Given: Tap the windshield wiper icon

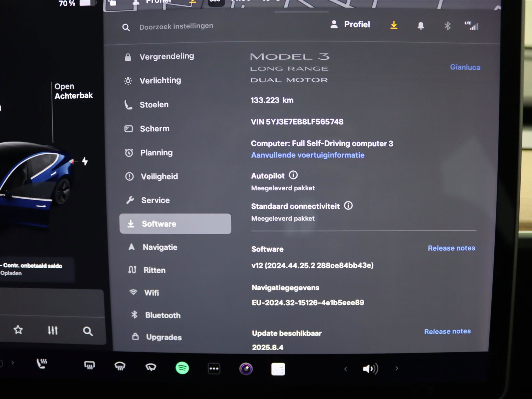Looking at the screenshot, I should [x=151, y=367].
